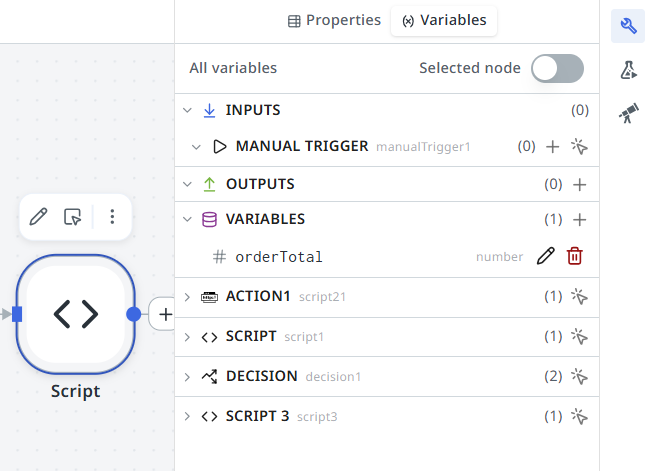The image size is (651, 471).
Task: Toggle the Selected node switch
Action: 557,68
